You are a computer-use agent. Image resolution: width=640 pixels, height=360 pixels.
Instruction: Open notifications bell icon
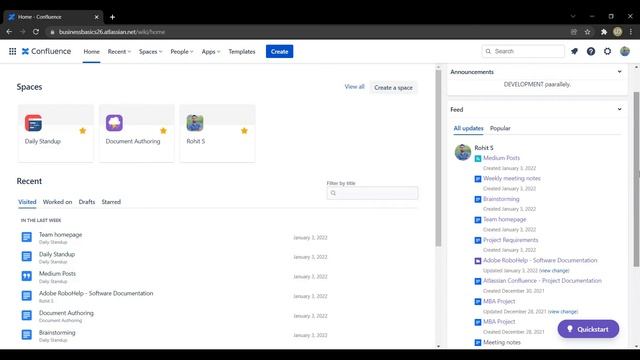(574, 51)
